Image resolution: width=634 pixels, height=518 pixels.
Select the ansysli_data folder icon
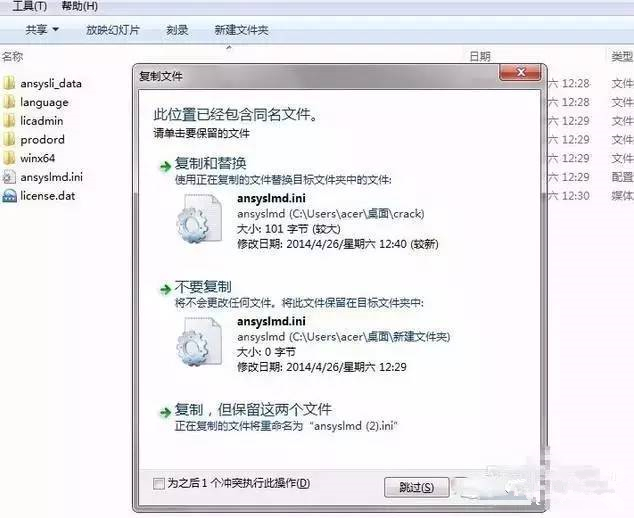(9, 83)
